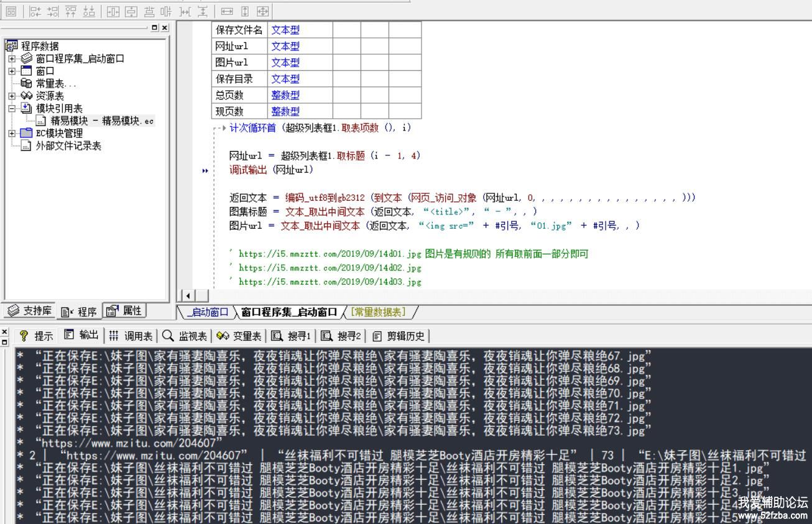The height and width of the screenshot is (524, 812).
Task: Click the horizontal scrollbar left arrow in editor
Action: (x=187, y=295)
